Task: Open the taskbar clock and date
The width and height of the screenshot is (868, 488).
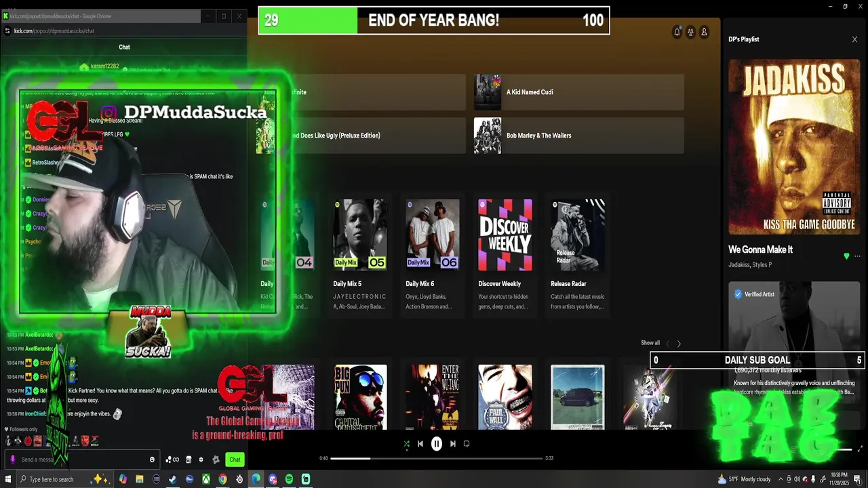Action: 840,479
